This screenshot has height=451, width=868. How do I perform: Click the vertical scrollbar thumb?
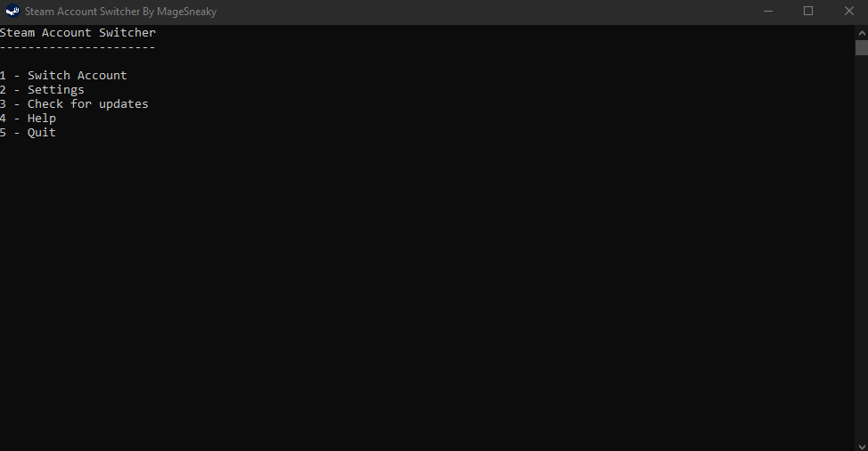click(862, 47)
